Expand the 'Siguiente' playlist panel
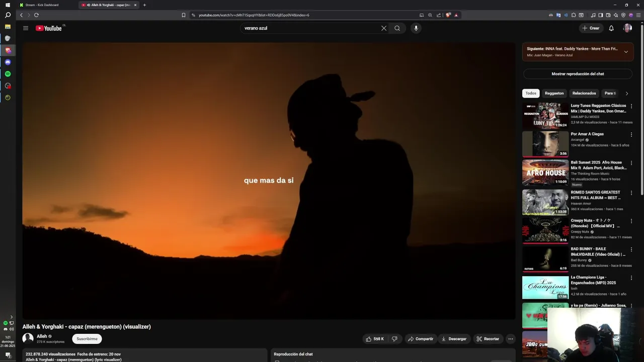 pos(626,51)
